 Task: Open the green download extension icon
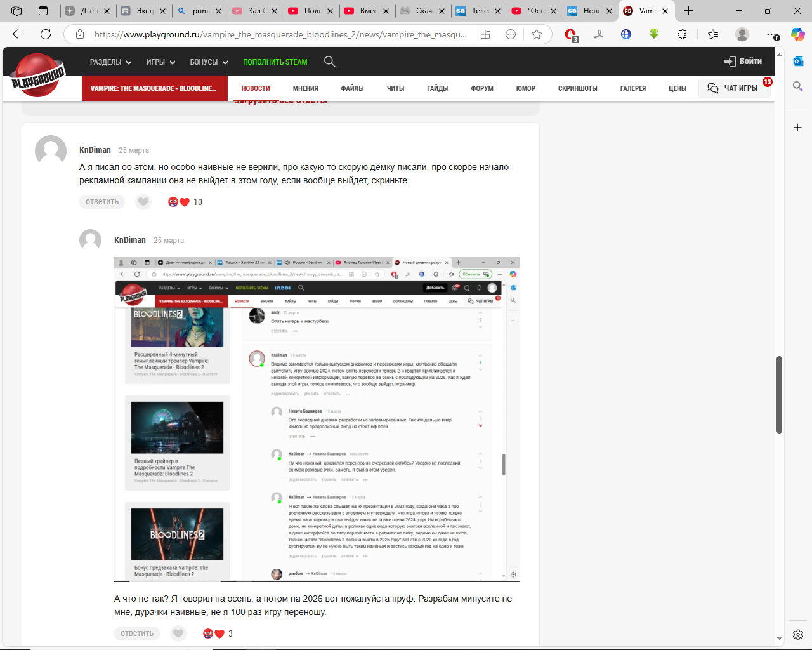coord(654,34)
